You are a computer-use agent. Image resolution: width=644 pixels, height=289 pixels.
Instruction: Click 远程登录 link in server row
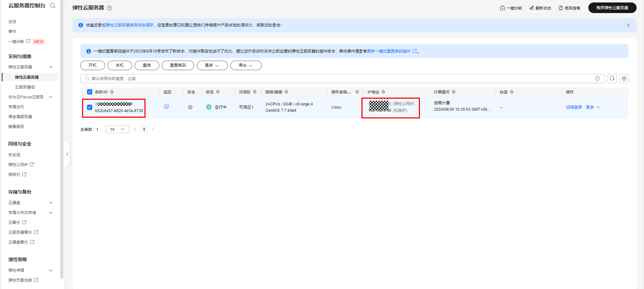click(574, 107)
